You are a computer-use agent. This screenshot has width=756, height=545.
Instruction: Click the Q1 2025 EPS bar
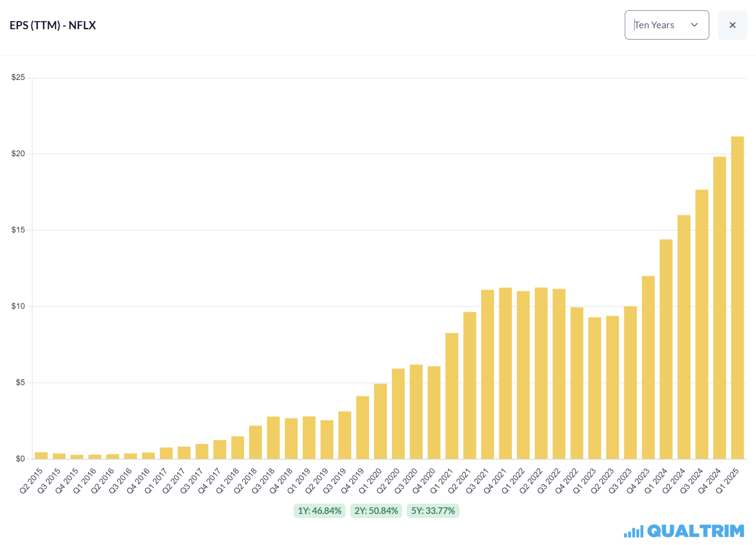pyautogui.click(x=738, y=297)
